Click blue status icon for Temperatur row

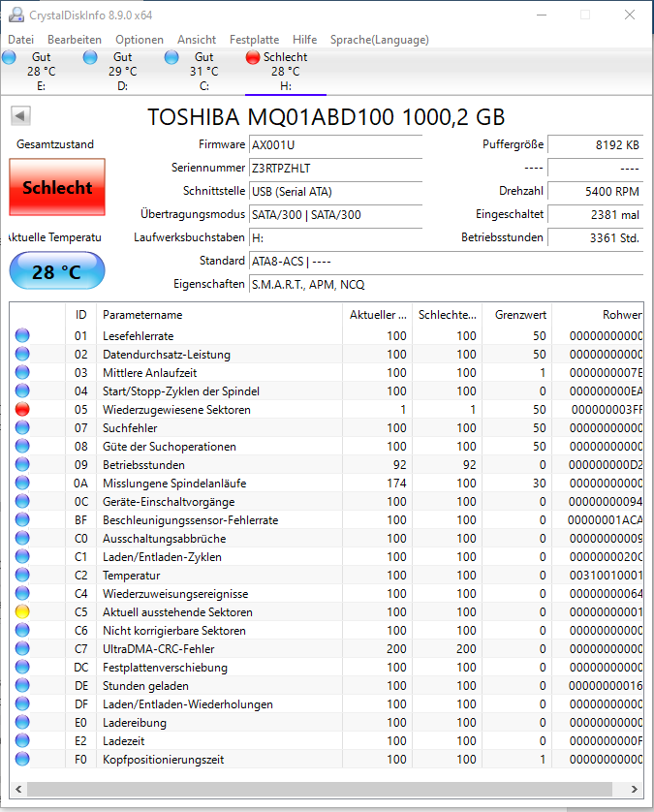(x=22, y=575)
